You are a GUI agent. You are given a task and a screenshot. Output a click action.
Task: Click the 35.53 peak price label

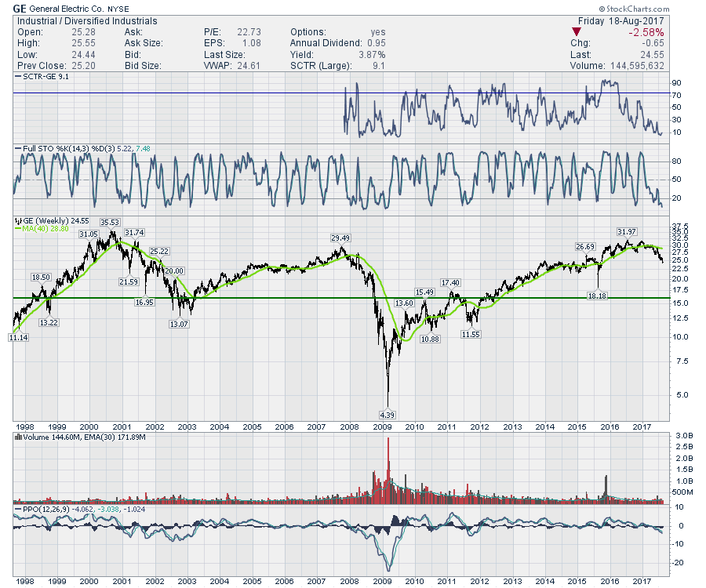coord(110,222)
